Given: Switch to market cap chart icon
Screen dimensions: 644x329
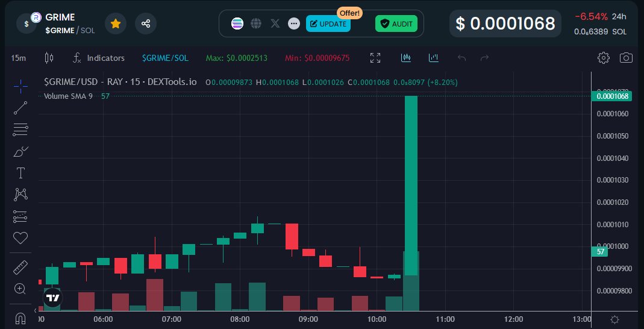Looking at the screenshot, I should [433, 58].
